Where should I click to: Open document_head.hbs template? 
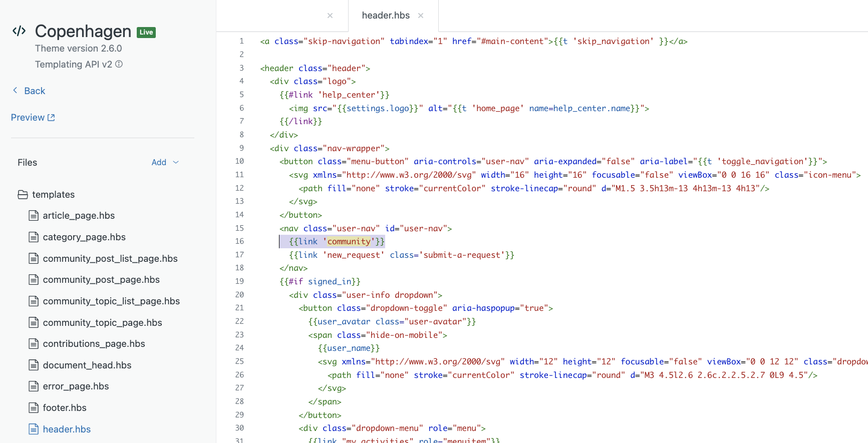tap(87, 365)
